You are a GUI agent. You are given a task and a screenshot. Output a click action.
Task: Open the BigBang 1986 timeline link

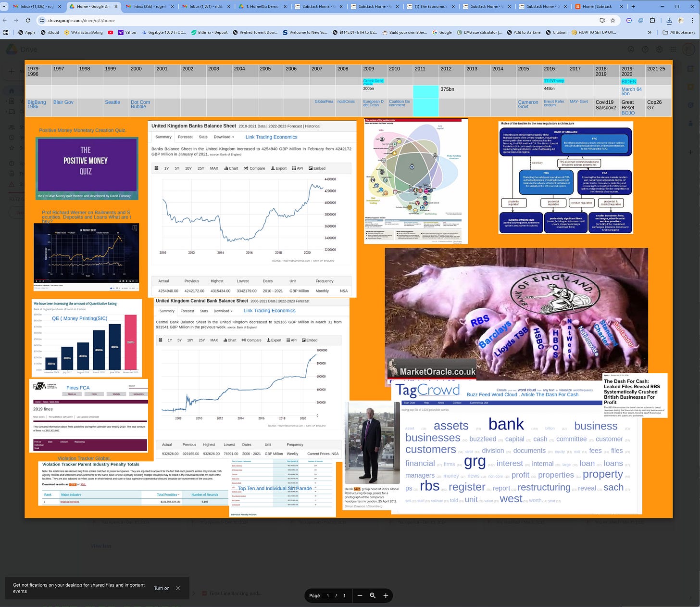pyautogui.click(x=37, y=104)
